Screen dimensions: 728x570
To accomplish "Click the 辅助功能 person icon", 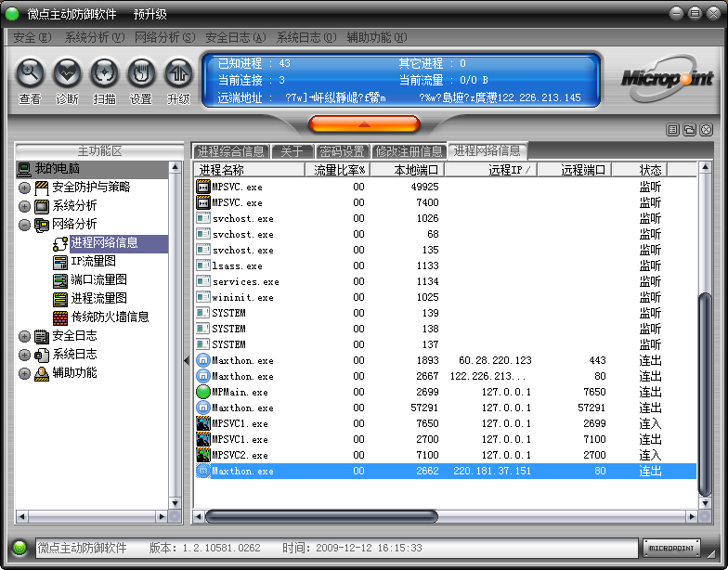I will [42, 373].
